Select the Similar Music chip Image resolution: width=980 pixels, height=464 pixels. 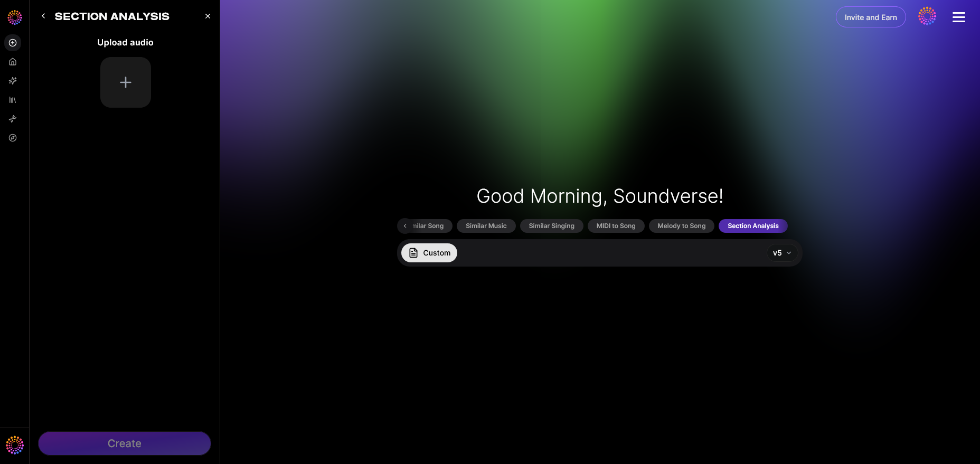coord(486,226)
